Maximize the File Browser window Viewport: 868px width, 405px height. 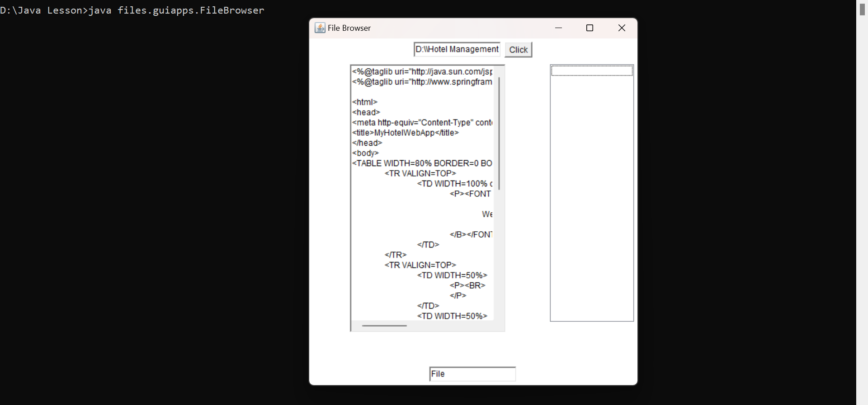click(590, 28)
